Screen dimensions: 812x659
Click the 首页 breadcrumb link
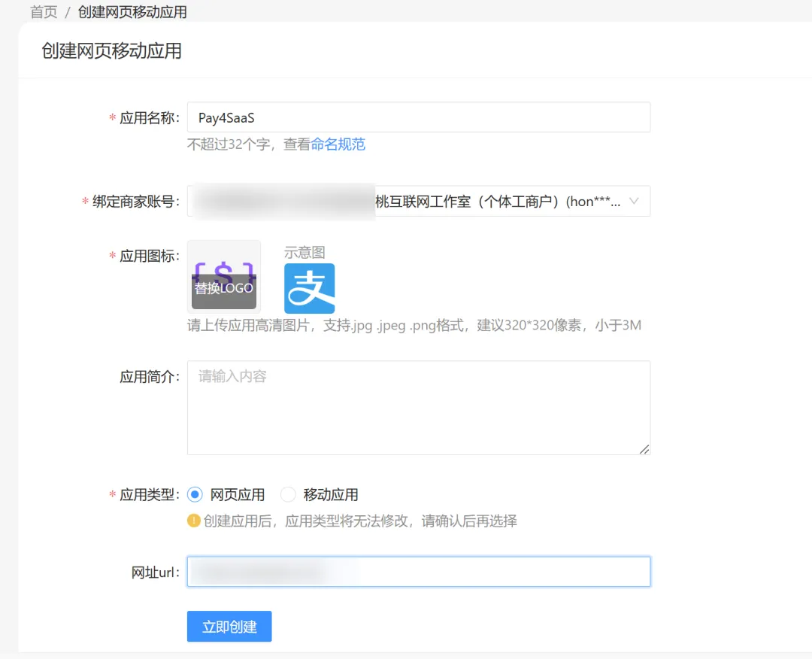point(44,12)
